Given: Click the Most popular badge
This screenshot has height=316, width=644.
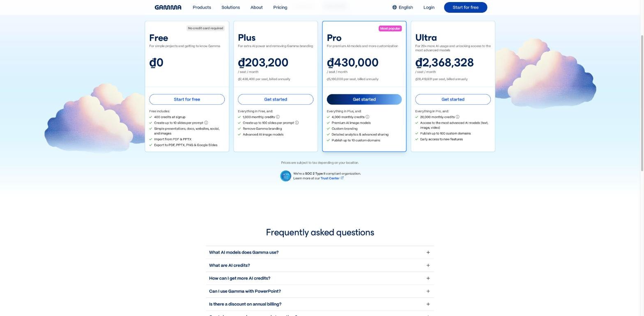Looking at the screenshot, I should [x=390, y=28].
